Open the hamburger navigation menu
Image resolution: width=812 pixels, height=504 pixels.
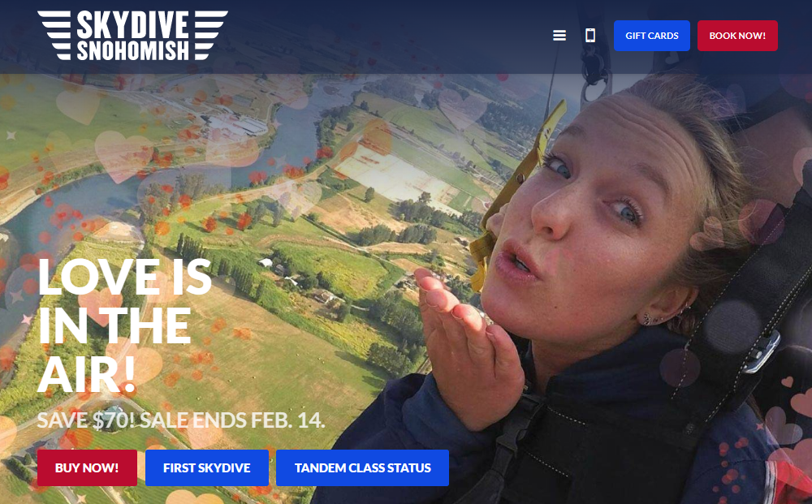click(559, 35)
